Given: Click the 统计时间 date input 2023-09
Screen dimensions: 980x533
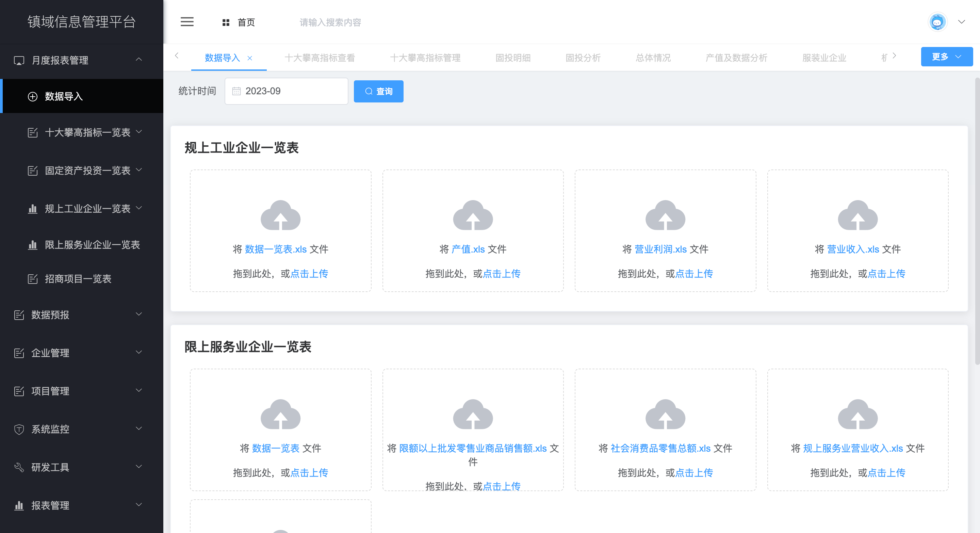Looking at the screenshot, I should (x=286, y=91).
